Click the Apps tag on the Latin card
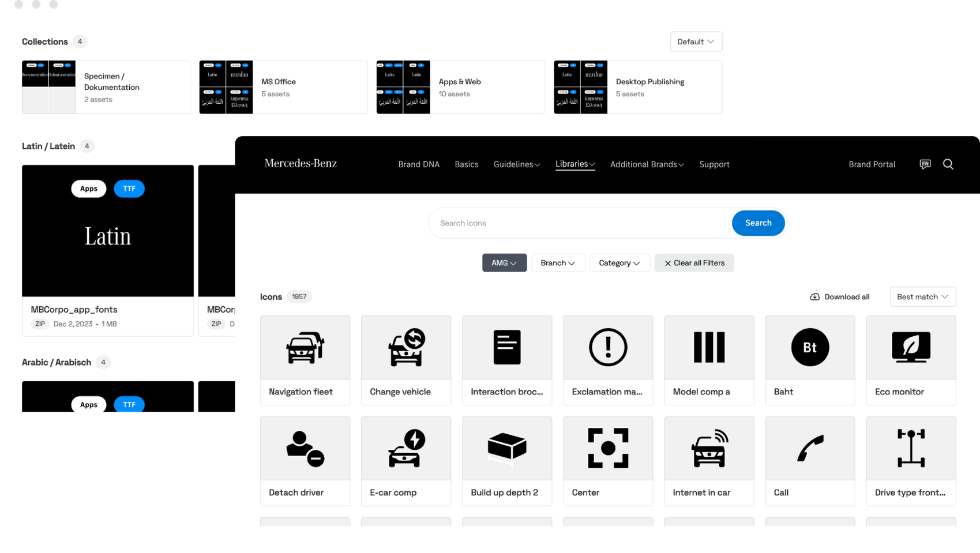This screenshot has height=553, width=980. [89, 189]
